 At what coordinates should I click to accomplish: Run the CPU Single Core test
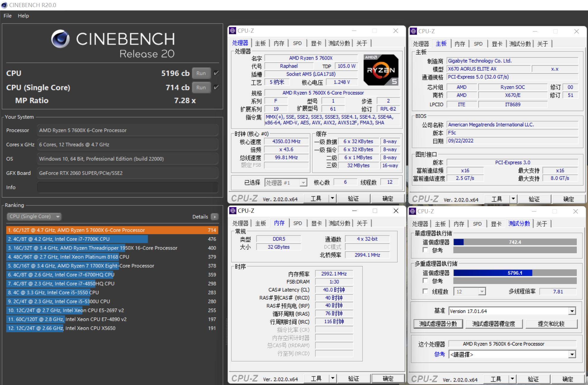point(201,88)
